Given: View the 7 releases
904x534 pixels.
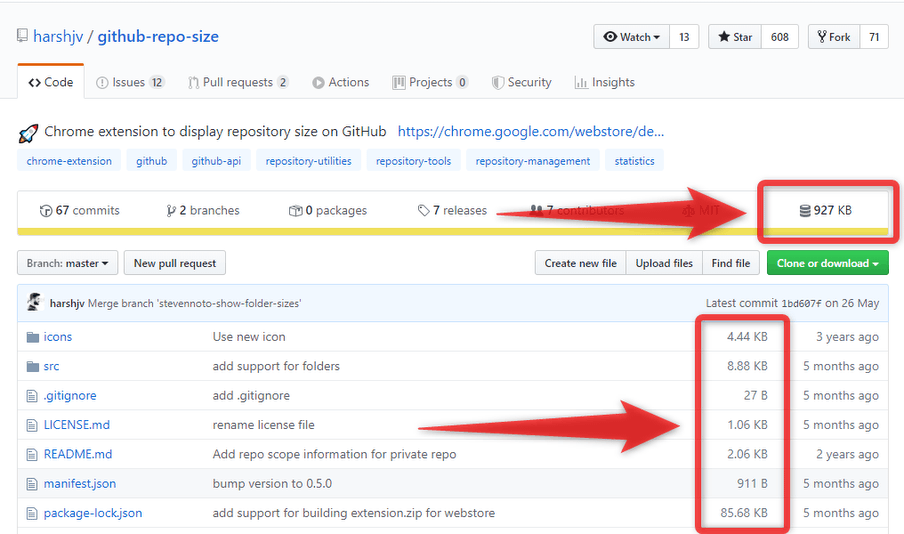Looking at the screenshot, I should pyautogui.click(x=453, y=210).
